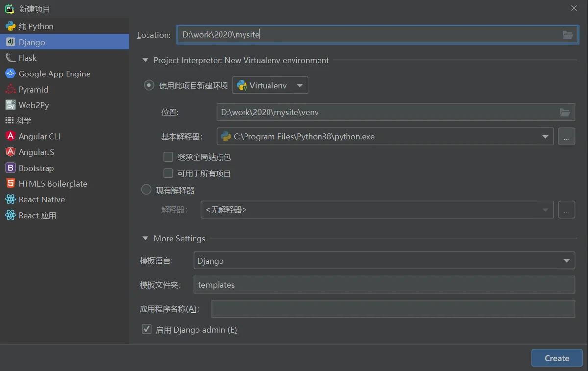Click the Web2Py icon in sidebar
This screenshot has width=588, height=371.
[10, 105]
